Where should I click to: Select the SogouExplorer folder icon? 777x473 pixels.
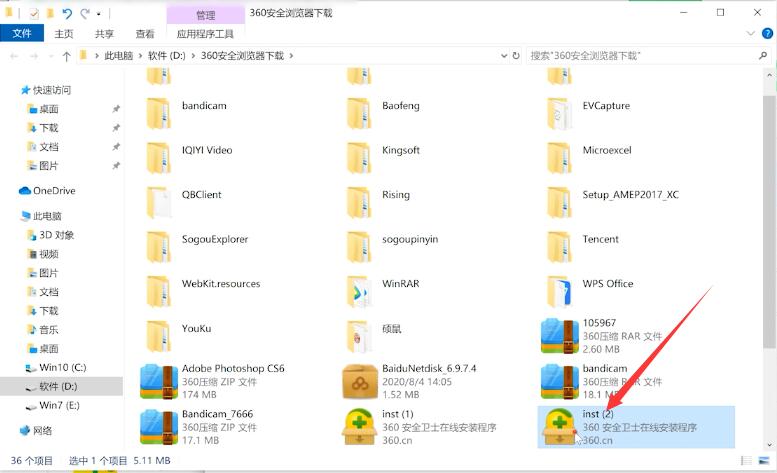(x=159, y=247)
